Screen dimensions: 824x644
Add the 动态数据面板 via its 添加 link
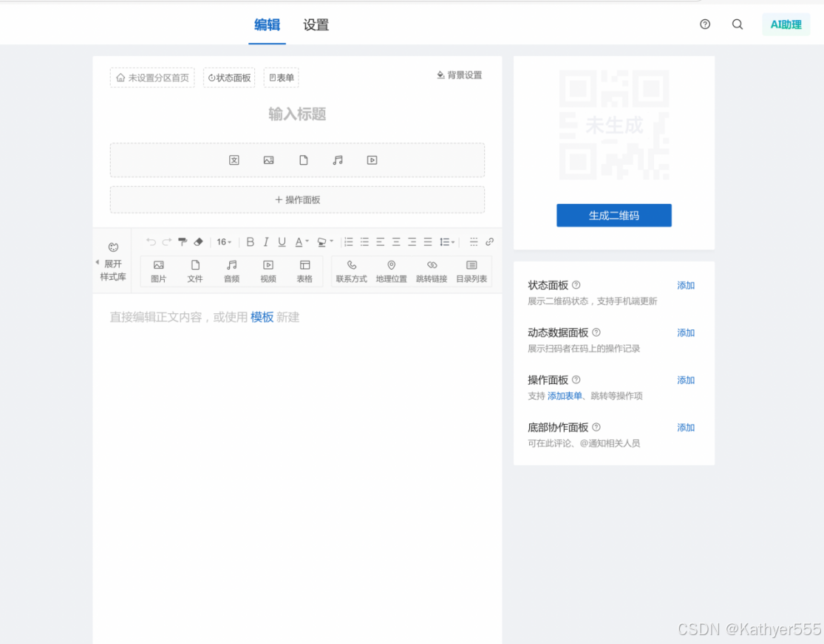pyautogui.click(x=686, y=332)
